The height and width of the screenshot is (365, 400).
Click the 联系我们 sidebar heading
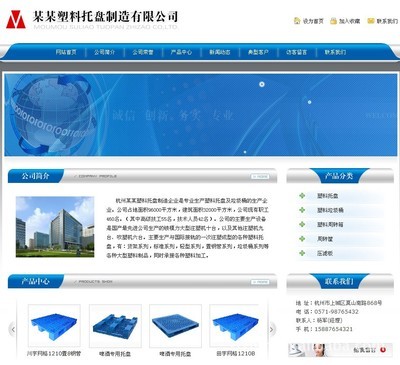339,281
